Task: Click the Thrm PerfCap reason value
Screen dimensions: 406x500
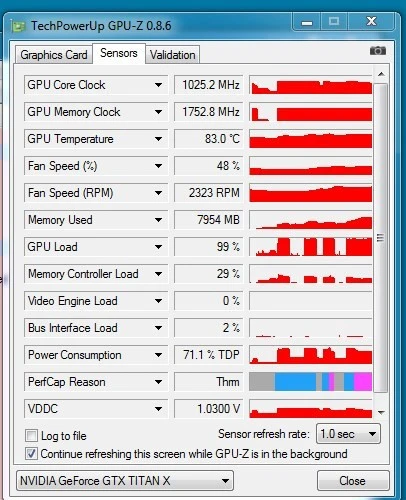Action: 209,382
